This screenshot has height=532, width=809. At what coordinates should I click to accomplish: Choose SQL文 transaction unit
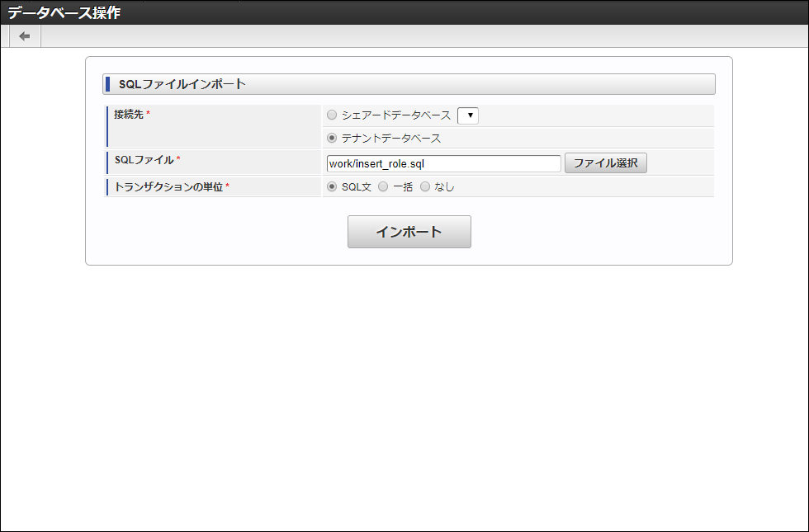(x=332, y=186)
